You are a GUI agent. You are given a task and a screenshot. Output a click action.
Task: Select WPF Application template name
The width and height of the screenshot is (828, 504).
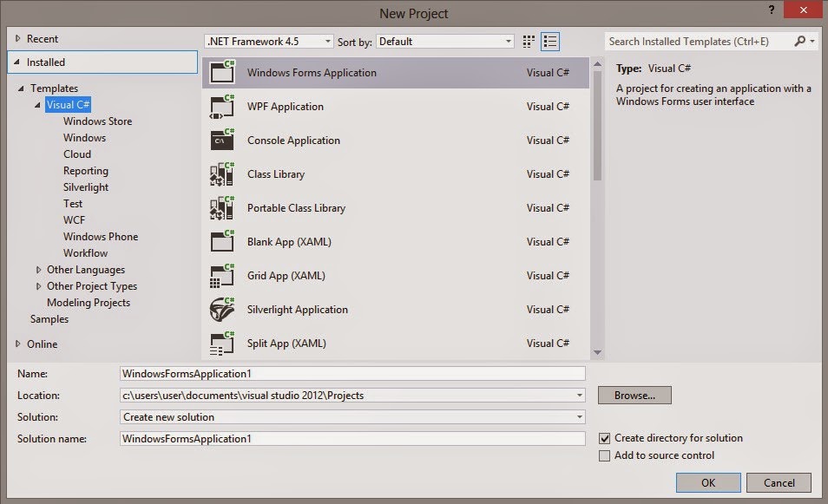pyautogui.click(x=286, y=106)
